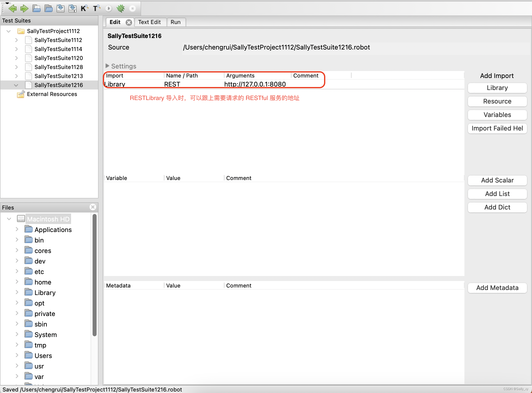Click the toolbar drag handle dropdown arrow
The image size is (532, 393).
[7, 3]
